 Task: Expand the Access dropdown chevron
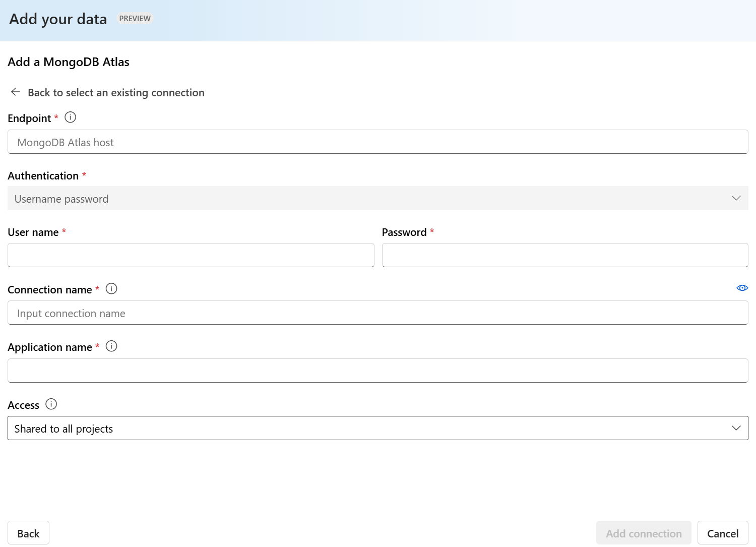(x=736, y=428)
